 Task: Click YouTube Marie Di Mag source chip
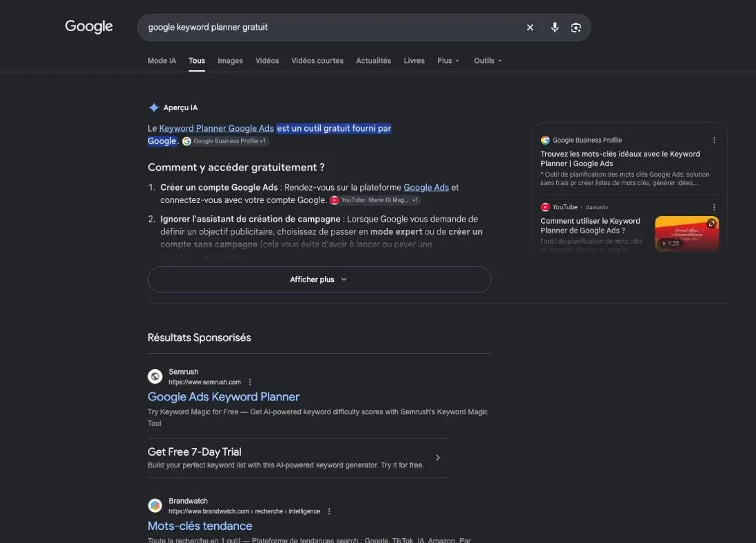375,200
